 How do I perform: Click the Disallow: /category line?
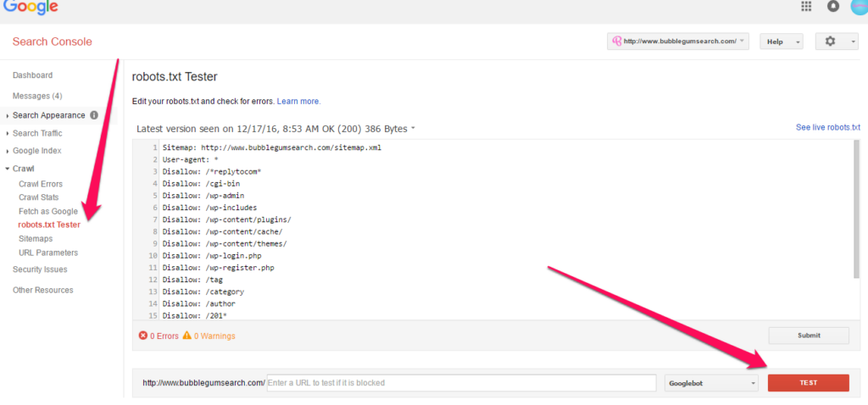point(203,291)
